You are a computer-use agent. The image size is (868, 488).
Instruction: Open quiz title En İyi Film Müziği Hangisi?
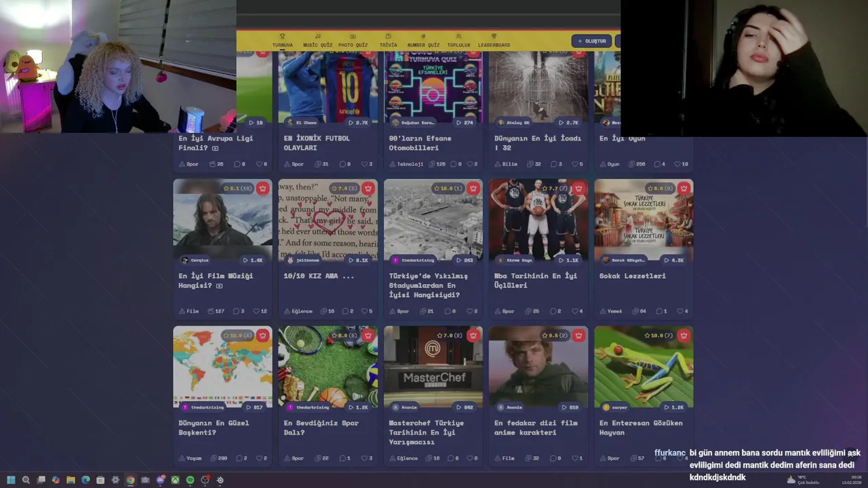[x=216, y=281]
